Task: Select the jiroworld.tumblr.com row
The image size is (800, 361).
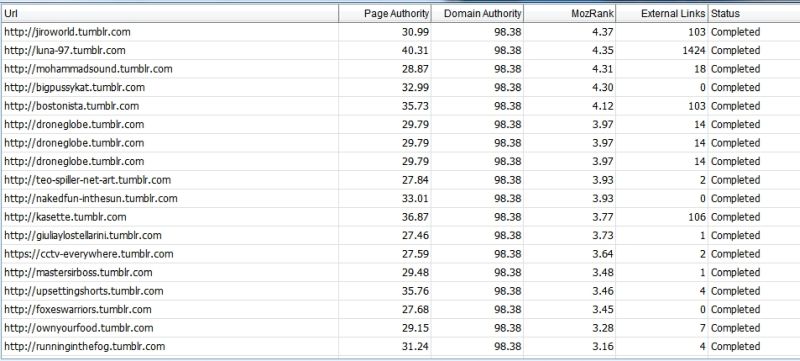Action: [x=400, y=32]
